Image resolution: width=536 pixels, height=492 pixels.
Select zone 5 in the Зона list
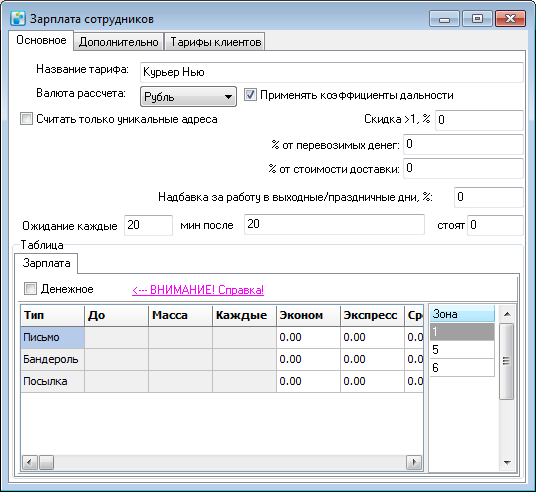(x=462, y=349)
